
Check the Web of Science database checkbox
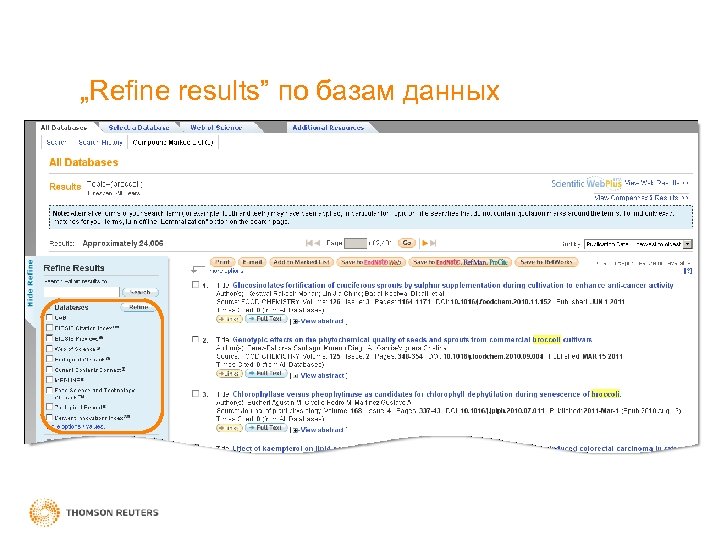tap(50, 349)
